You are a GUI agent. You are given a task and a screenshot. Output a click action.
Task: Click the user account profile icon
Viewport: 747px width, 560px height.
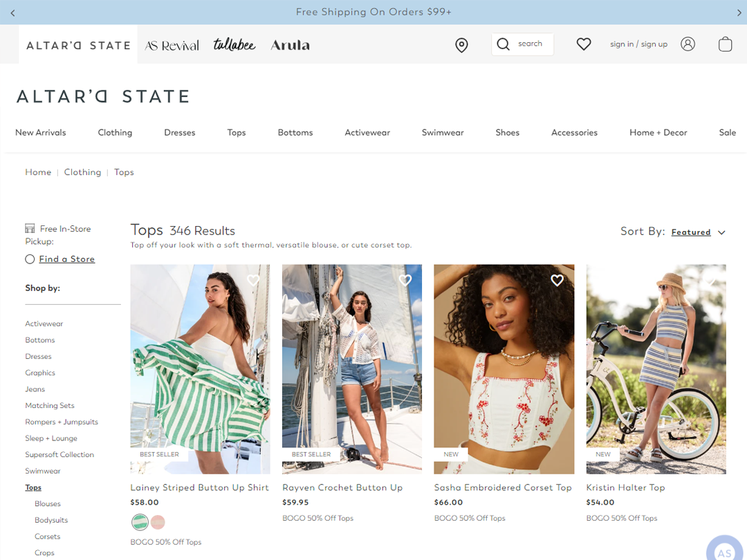pos(688,44)
